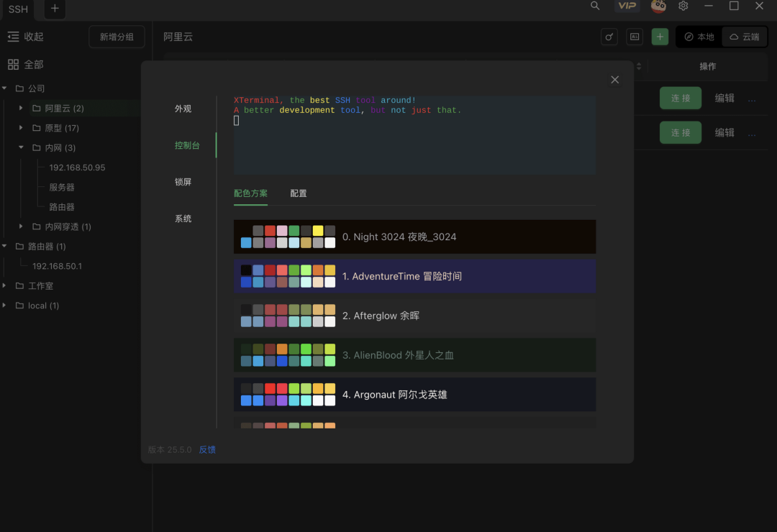Click the key icon in toolbar
This screenshot has height=532, width=777.
609,37
